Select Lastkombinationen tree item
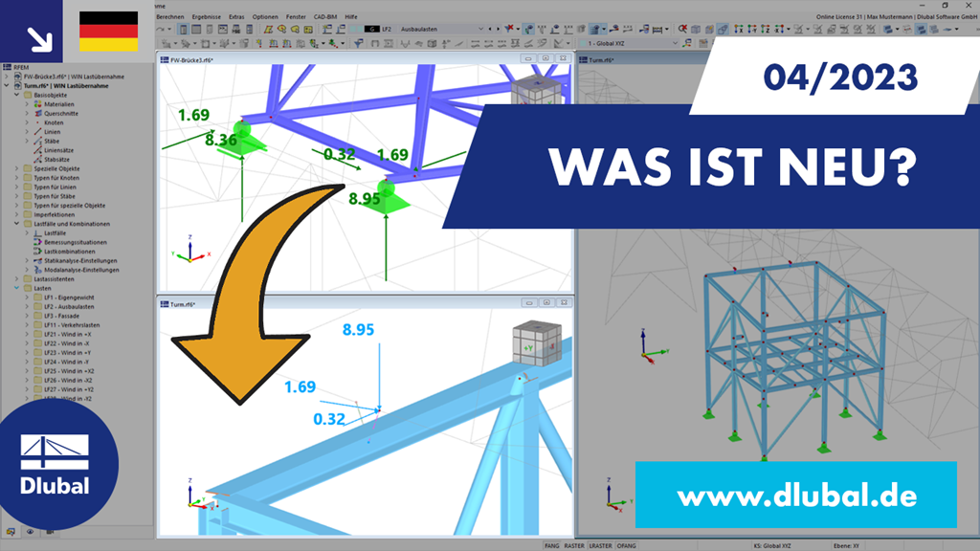 click(69, 252)
